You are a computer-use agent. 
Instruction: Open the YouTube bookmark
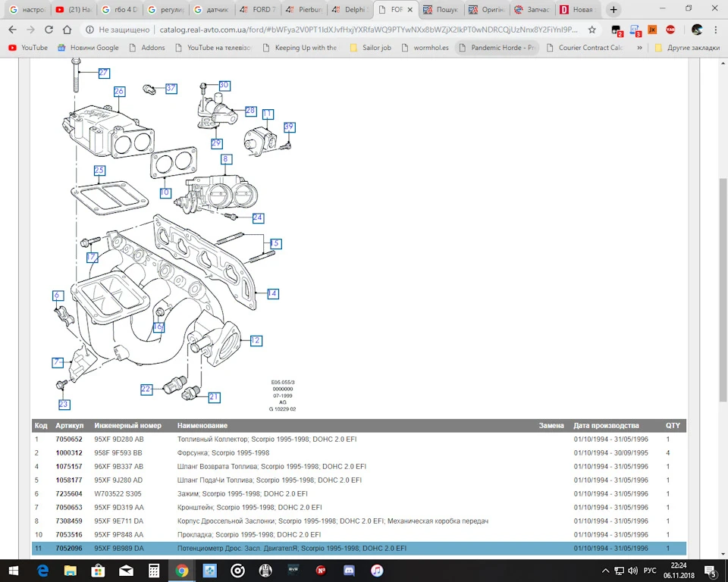28,48
